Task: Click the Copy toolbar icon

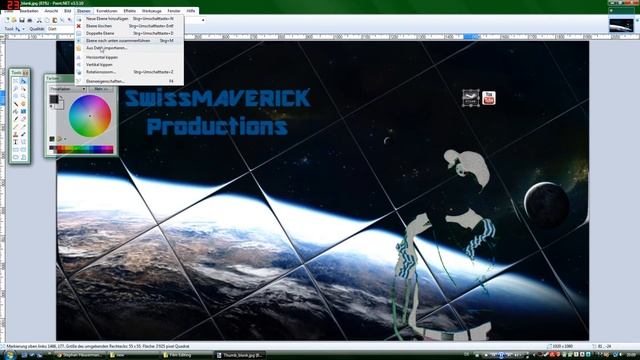Action: [x=47, y=20]
